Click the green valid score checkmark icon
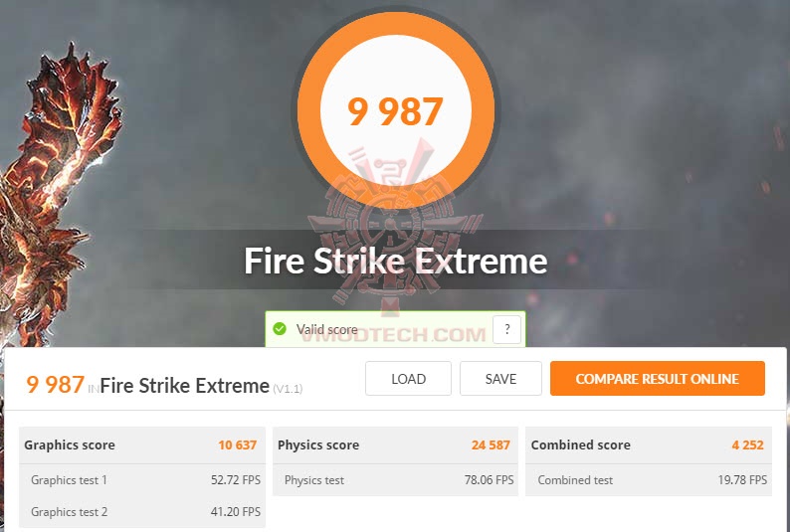790x532 pixels. [x=280, y=329]
